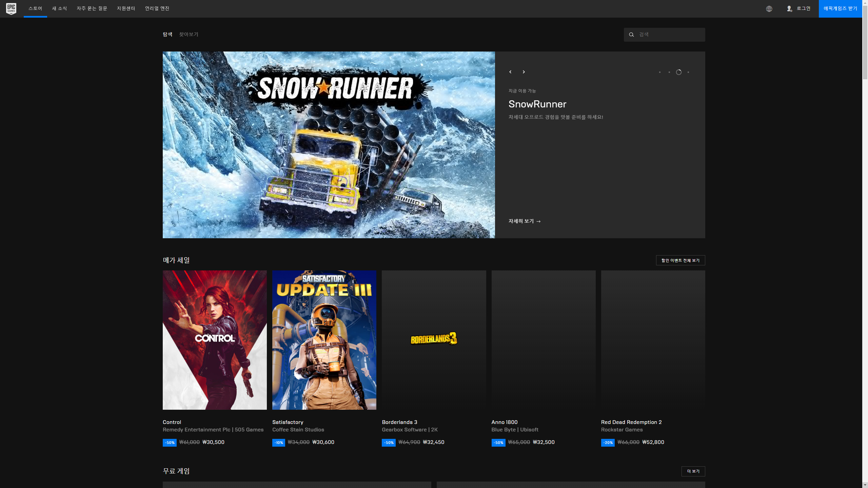Click the 메가 세일 section heading
The height and width of the screenshot is (488, 868).
pyautogui.click(x=176, y=260)
